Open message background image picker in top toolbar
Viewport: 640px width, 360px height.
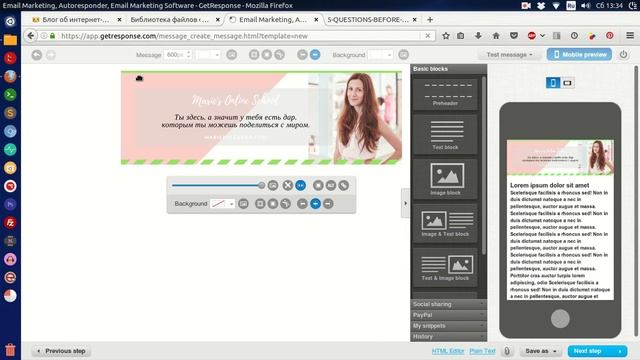231,55
